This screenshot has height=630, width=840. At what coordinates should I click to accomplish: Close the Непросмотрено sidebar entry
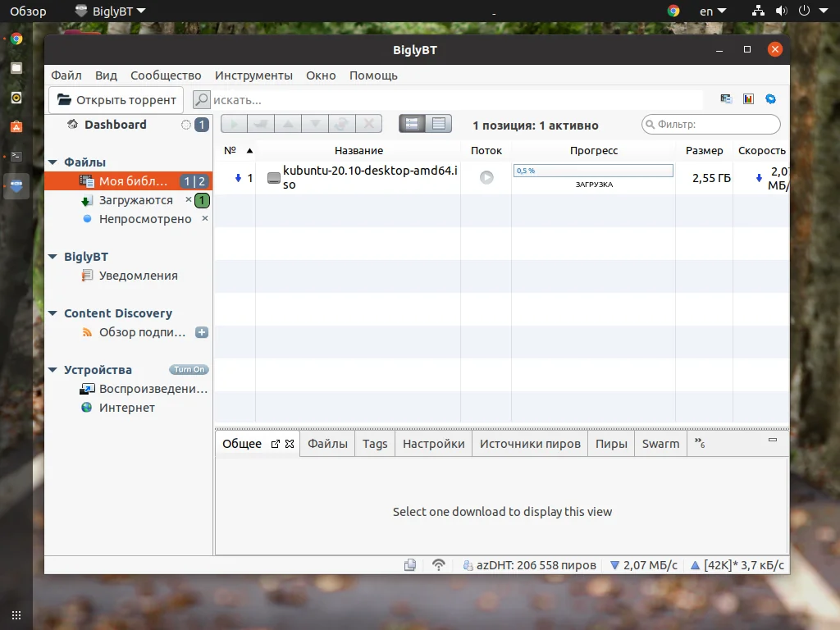tap(204, 218)
